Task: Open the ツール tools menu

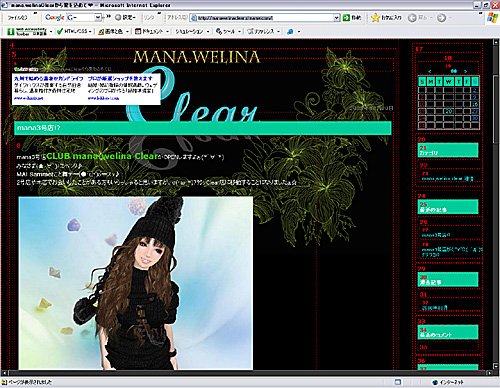Action: coord(228,31)
